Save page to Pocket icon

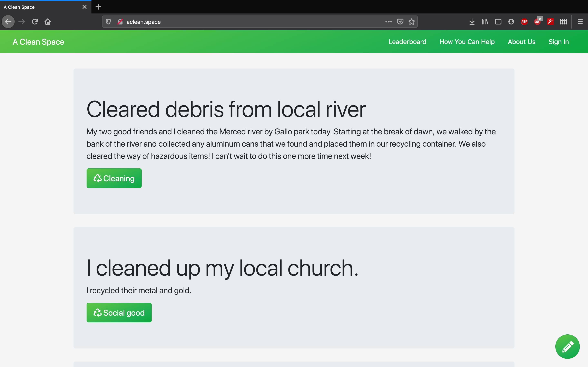[x=400, y=22]
